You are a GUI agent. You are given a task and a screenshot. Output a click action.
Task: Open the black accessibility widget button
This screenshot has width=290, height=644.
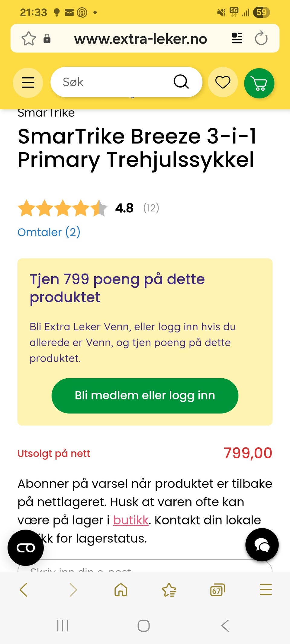pyautogui.click(x=26, y=548)
